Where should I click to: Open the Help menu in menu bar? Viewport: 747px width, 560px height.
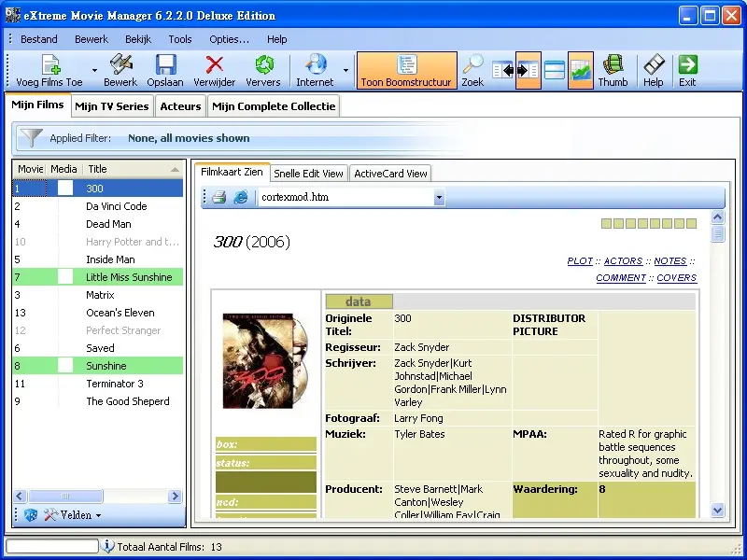[276, 39]
